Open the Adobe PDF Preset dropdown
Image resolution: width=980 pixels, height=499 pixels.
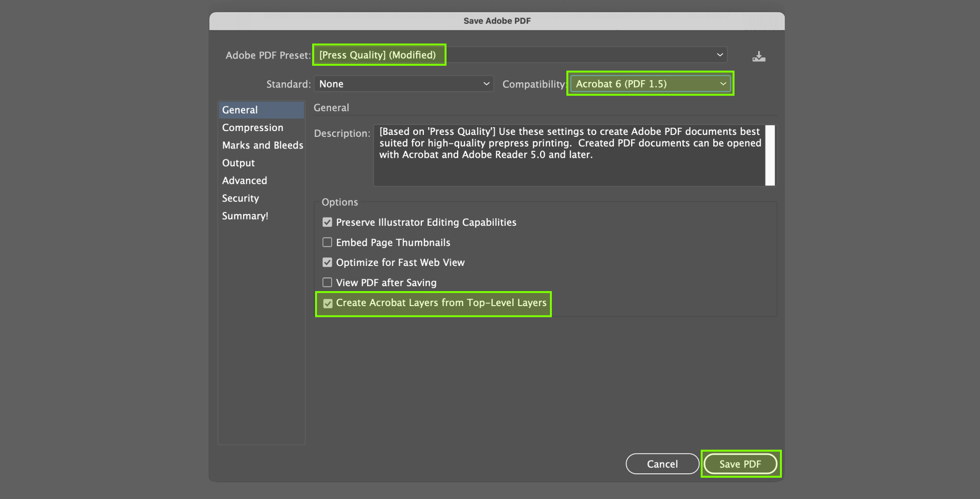click(520, 55)
